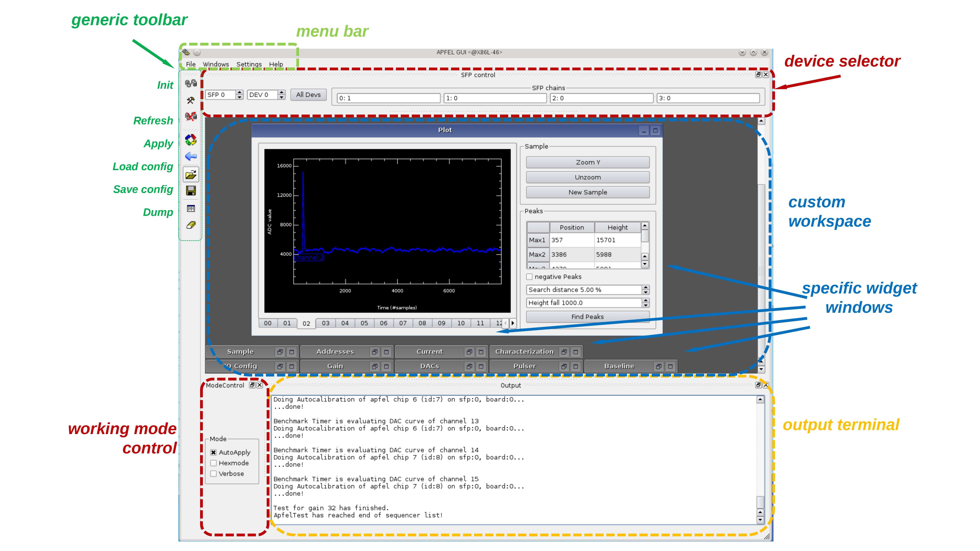Click the SFP chain 0 field
The height and width of the screenshot is (551, 980).
[x=388, y=99]
